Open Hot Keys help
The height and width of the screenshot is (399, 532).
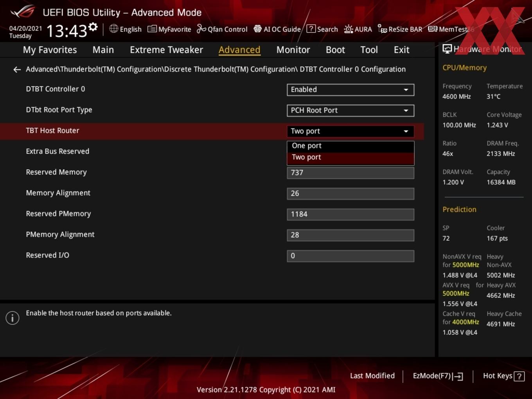pyautogui.click(x=498, y=376)
